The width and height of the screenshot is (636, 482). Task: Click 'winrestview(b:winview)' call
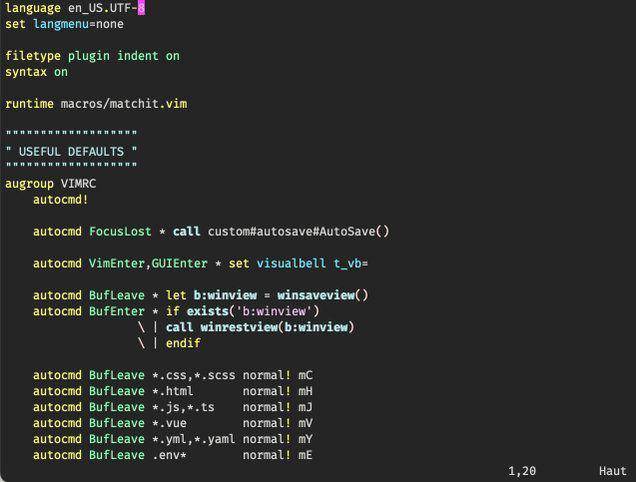(277, 327)
